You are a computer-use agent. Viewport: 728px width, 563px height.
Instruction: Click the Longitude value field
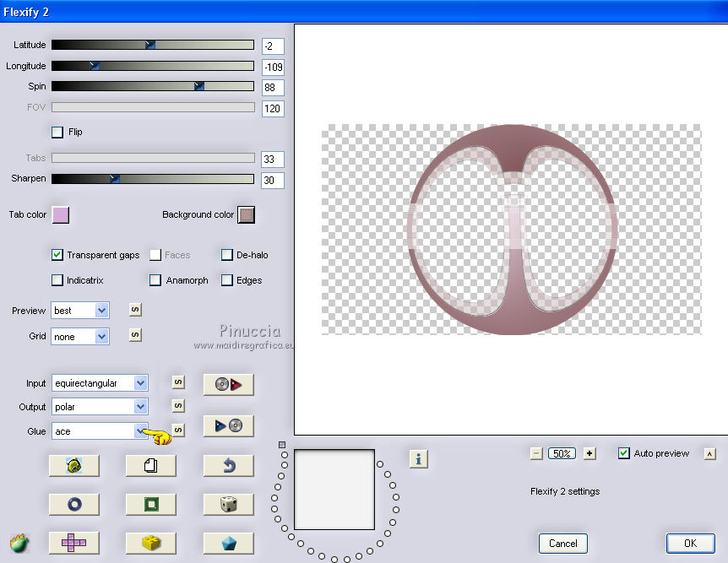273,68
